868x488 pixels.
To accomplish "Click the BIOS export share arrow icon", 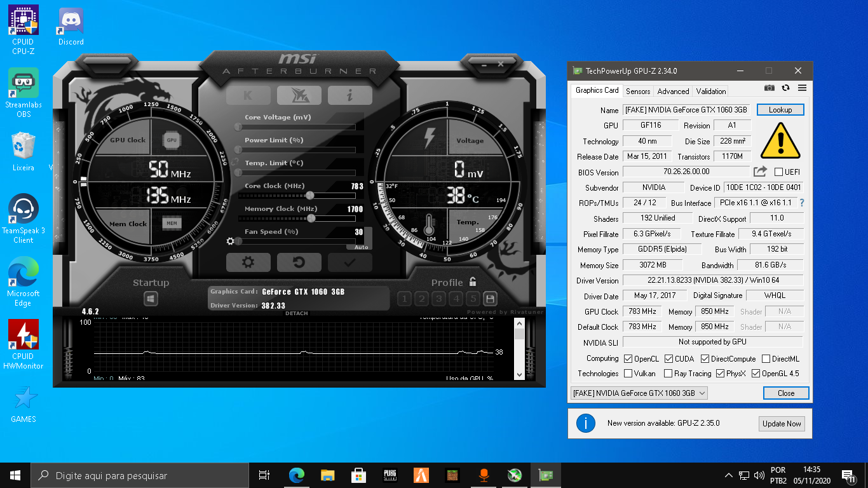I will tap(760, 172).
